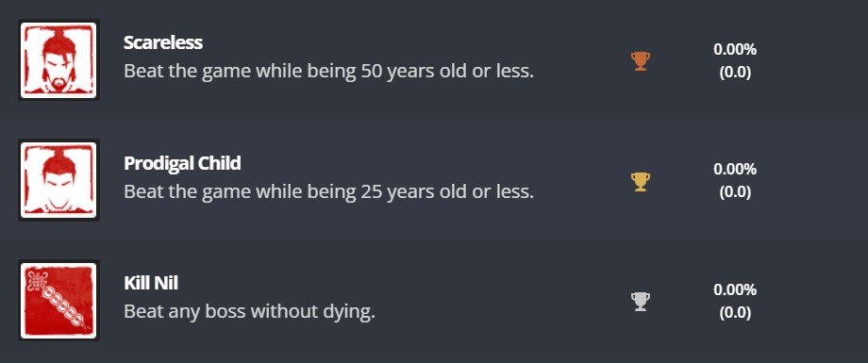Click the gold trophy for Prodigal Child
The image size is (868, 363).
(641, 181)
